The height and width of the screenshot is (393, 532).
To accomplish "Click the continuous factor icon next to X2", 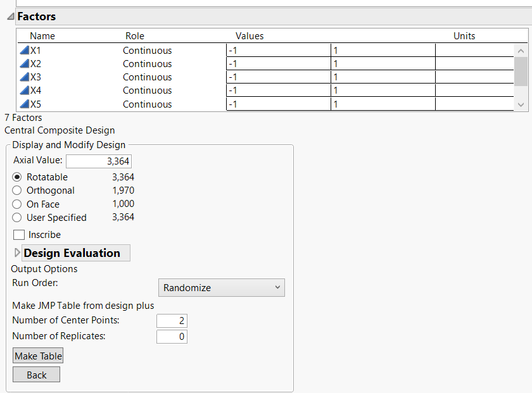I will (x=25, y=64).
